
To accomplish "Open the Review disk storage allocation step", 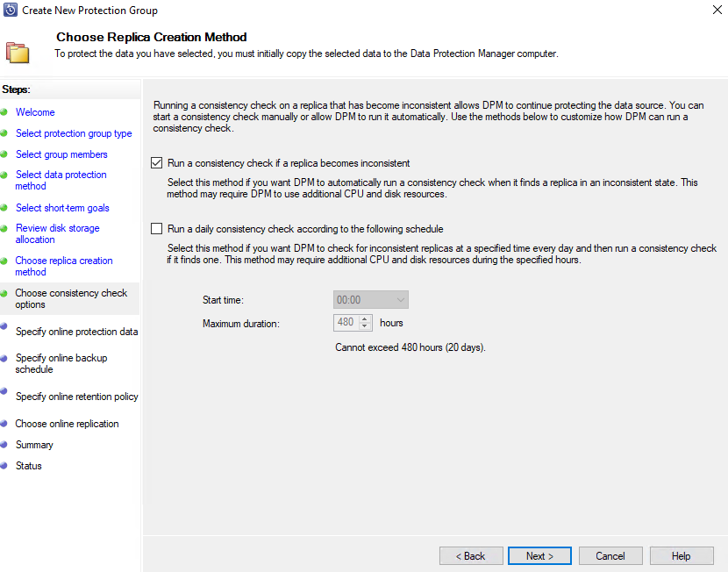I will tap(57, 233).
